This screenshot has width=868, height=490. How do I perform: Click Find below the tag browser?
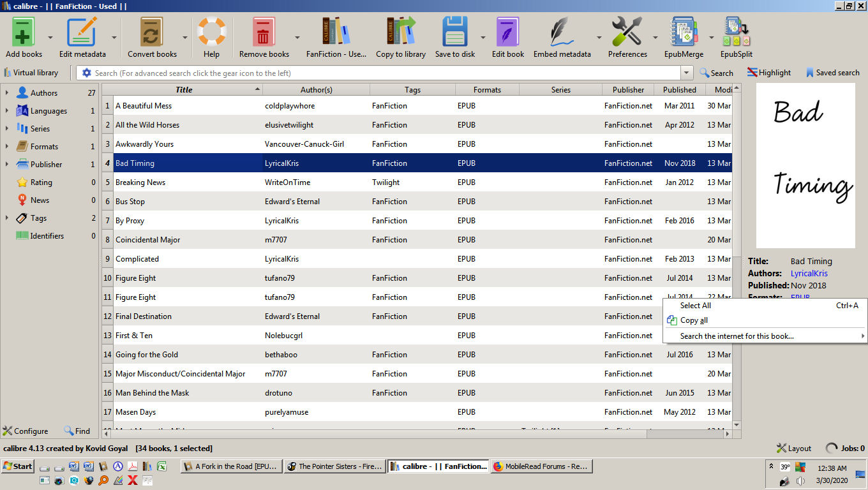77,431
